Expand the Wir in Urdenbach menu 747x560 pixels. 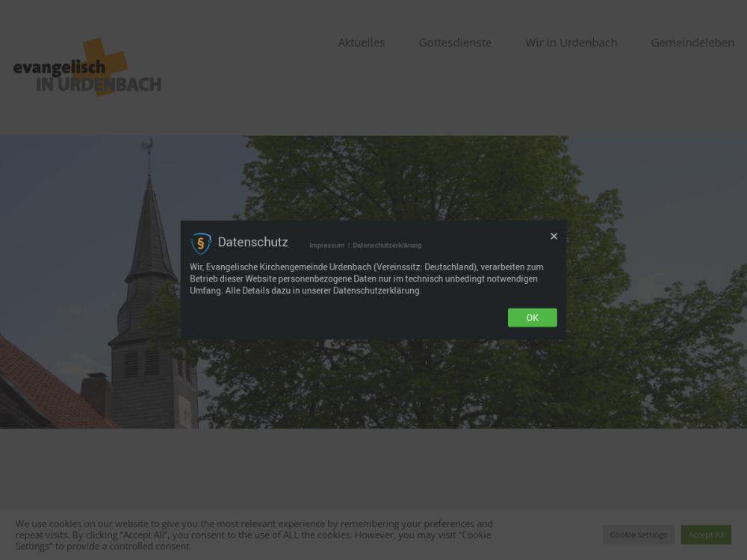tap(571, 43)
